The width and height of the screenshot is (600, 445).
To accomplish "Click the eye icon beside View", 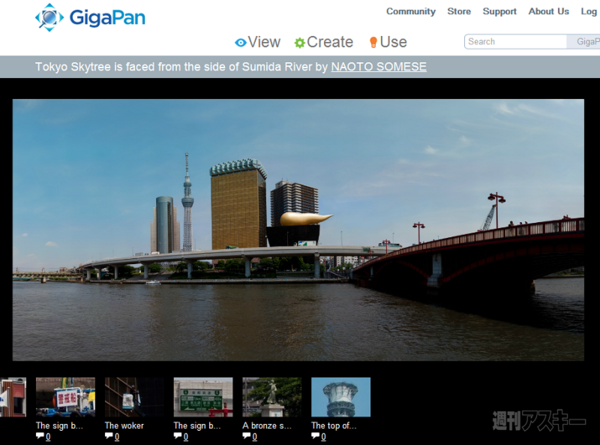I will [240, 42].
